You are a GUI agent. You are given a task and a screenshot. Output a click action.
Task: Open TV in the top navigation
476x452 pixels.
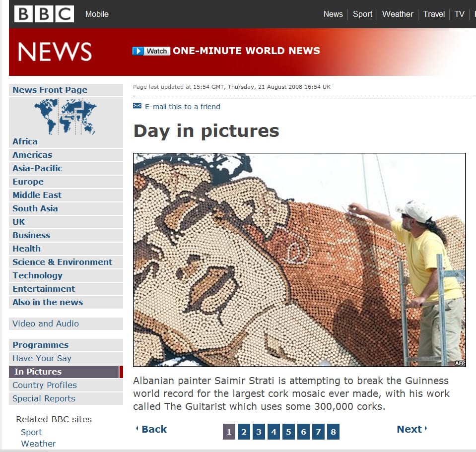[x=459, y=14]
